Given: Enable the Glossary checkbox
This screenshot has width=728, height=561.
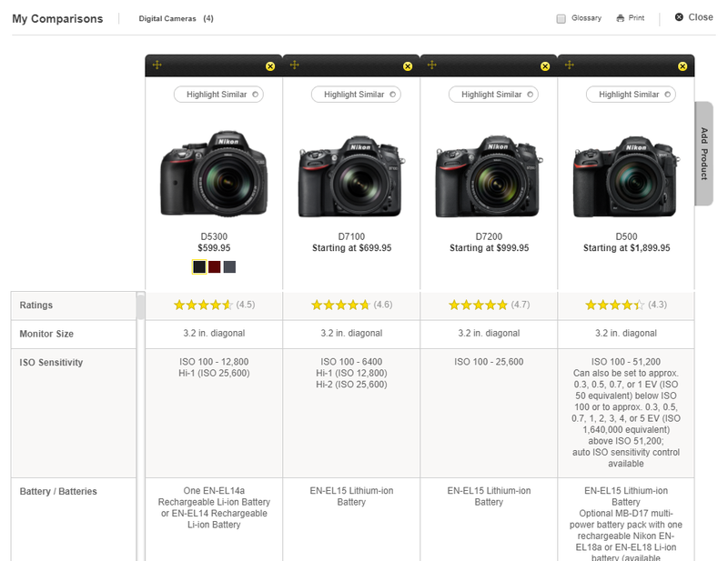Looking at the screenshot, I should coord(561,19).
